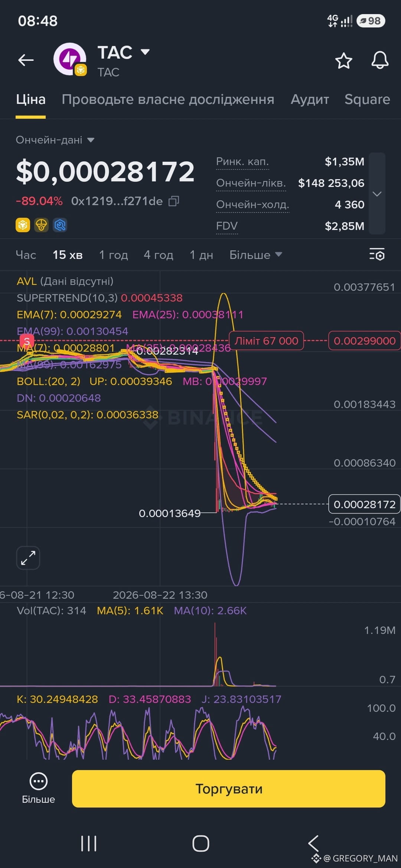The image size is (401, 868).
Task: Tap the $1,35M market cap value
Action: tap(345, 162)
